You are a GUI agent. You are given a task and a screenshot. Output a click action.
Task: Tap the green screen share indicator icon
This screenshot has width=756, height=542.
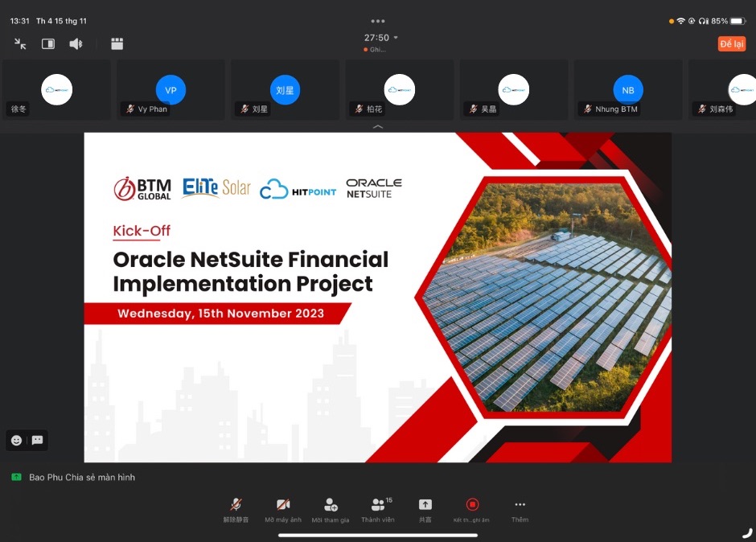[16, 477]
